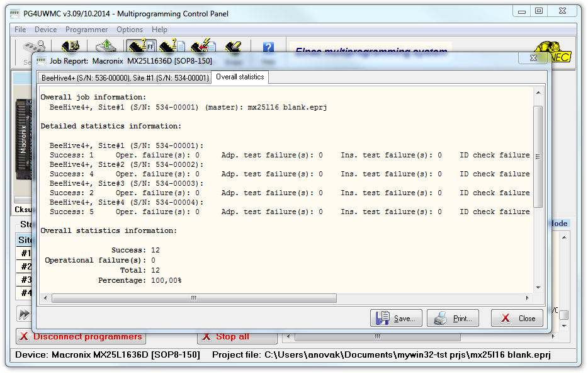588x374 pixels.
Task: Click 'Detailed statistics information:' heading
Action: point(111,126)
